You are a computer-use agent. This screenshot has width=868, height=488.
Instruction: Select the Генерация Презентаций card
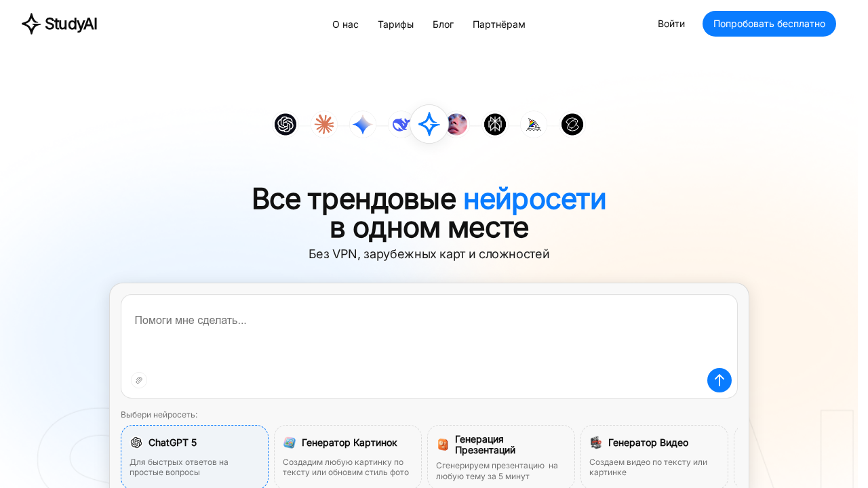tap(501, 456)
